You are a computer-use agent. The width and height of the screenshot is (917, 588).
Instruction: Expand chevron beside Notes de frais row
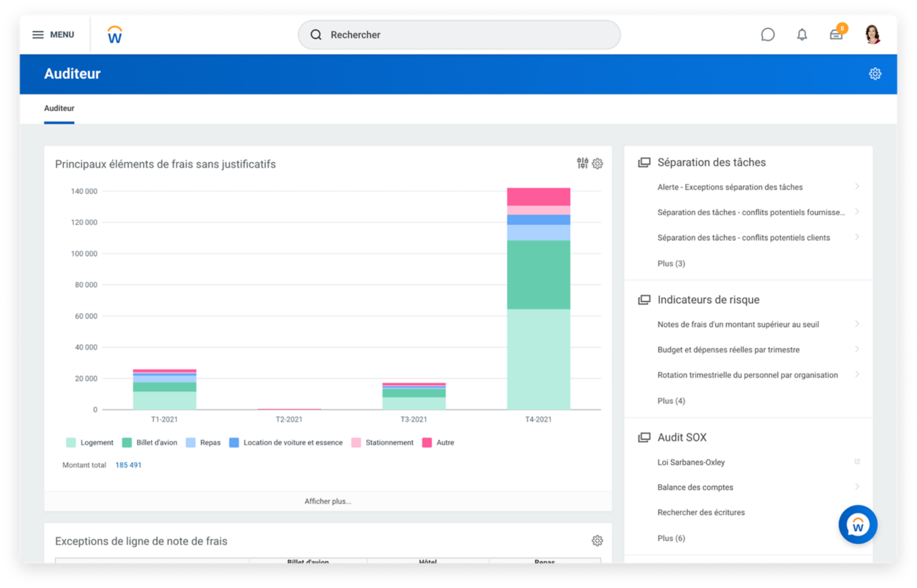coord(857,324)
